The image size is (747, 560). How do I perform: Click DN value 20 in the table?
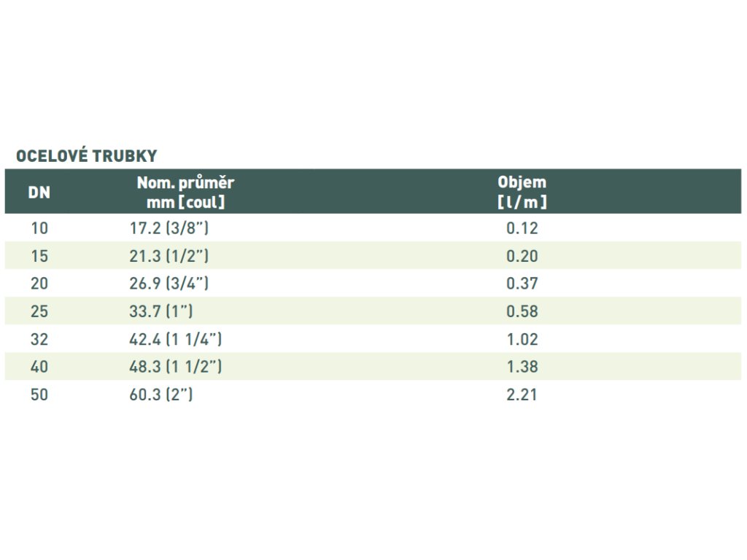coord(39,284)
